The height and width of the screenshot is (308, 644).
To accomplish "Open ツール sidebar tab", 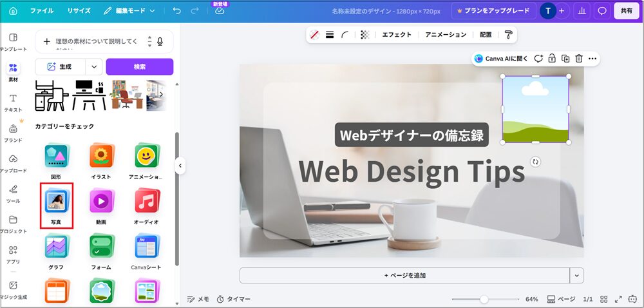I will click(x=13, y=194).
